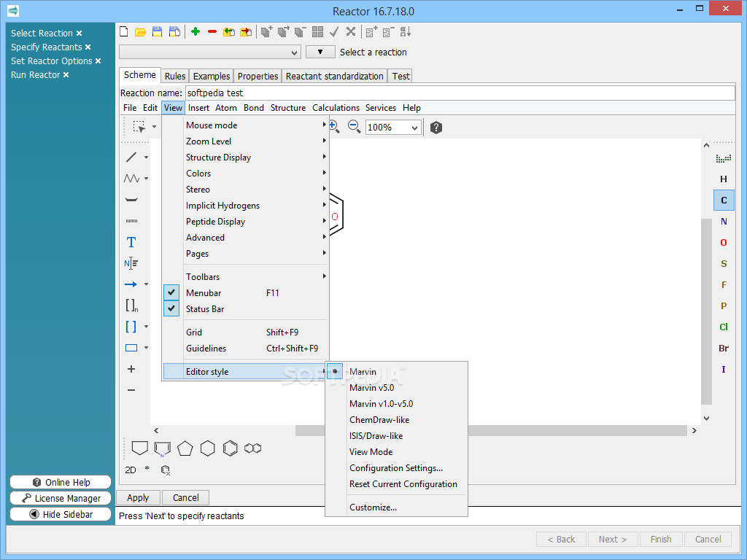Click the four-squares grid icon in top toolbar
747x560 pixels.
pyautogui.click(x=318, y=32)
